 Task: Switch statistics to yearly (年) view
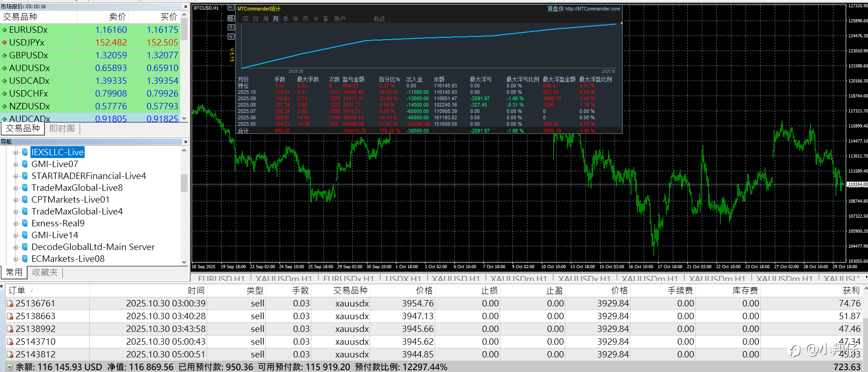295,19
